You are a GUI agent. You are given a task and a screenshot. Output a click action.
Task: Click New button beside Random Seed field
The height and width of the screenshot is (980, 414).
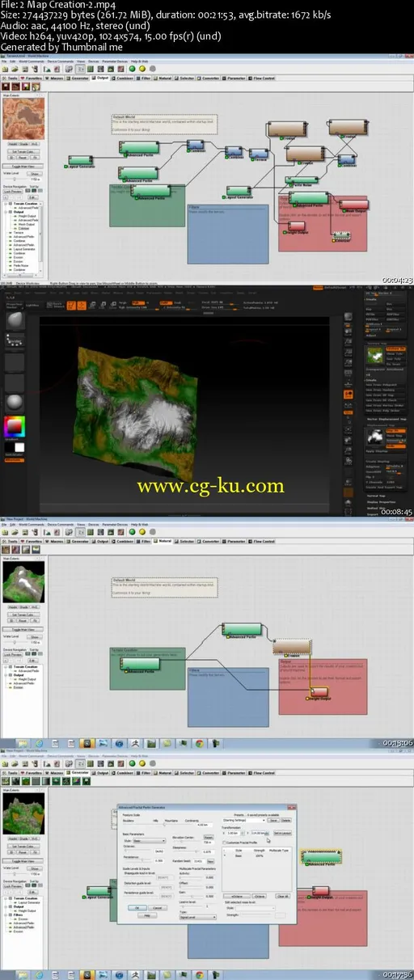(210, 862)
